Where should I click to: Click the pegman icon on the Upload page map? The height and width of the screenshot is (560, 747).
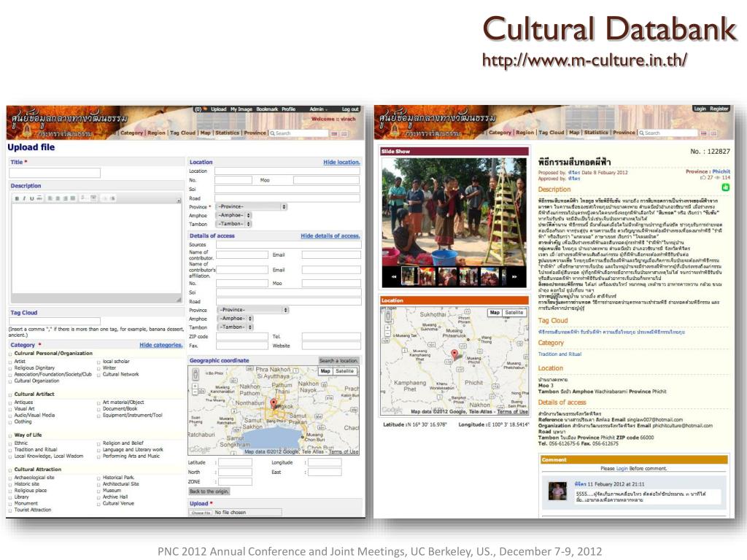pyautogui.click(x=195, y=375)
